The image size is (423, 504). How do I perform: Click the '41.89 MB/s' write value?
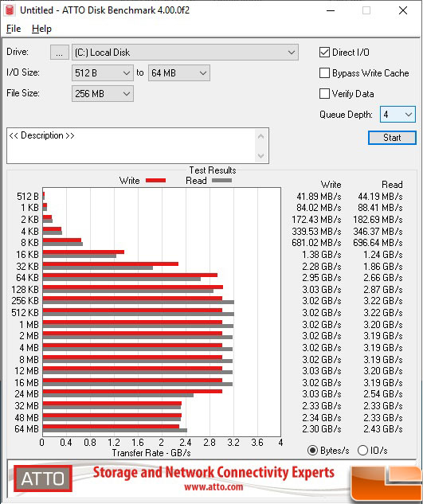[x=319, y=197]
